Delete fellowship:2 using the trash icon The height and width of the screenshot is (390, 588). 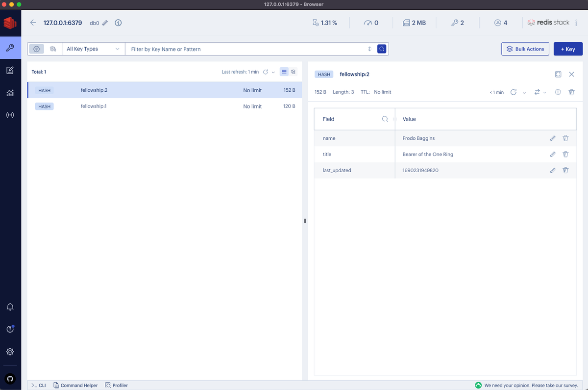click(571, 92)
